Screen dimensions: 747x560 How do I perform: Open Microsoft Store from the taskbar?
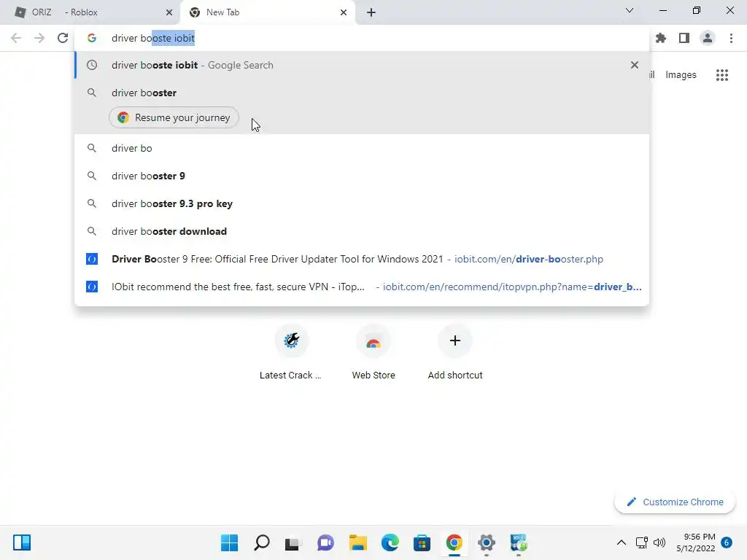tap(422, 542)
